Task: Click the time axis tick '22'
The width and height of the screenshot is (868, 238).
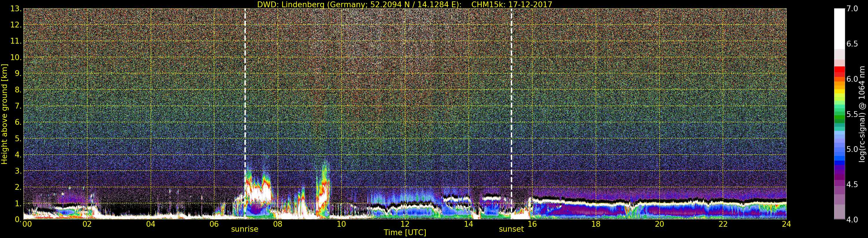Action: [723, 224]
